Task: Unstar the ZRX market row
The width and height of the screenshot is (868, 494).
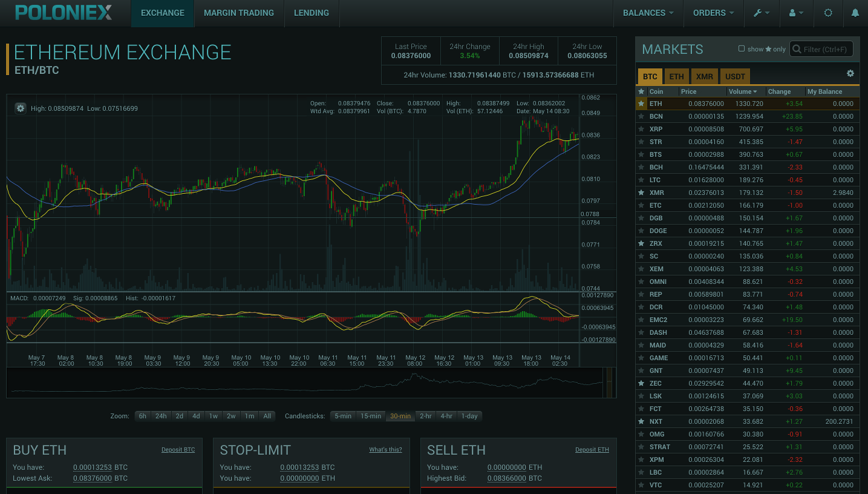Action: point(641,243)
